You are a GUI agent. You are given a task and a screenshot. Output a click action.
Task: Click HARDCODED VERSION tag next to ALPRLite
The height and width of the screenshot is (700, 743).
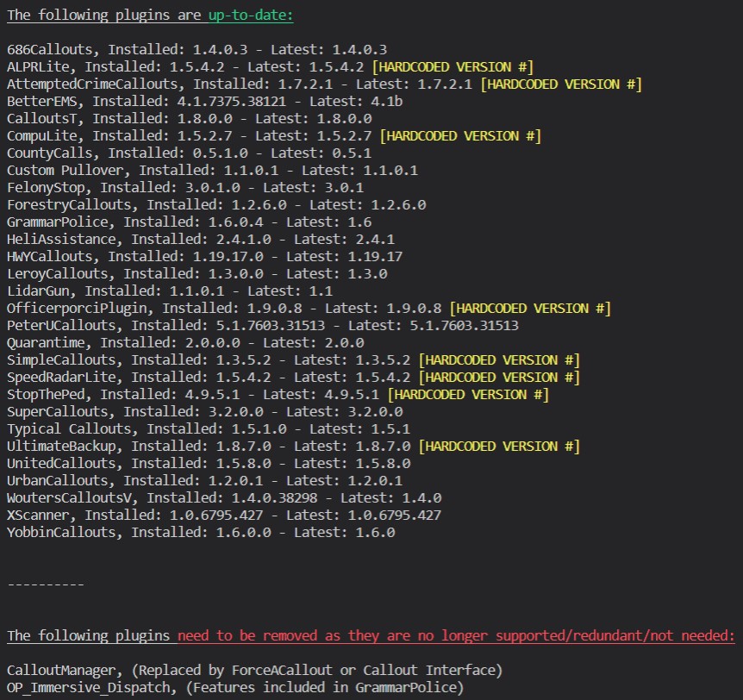[x=453, y=67]
